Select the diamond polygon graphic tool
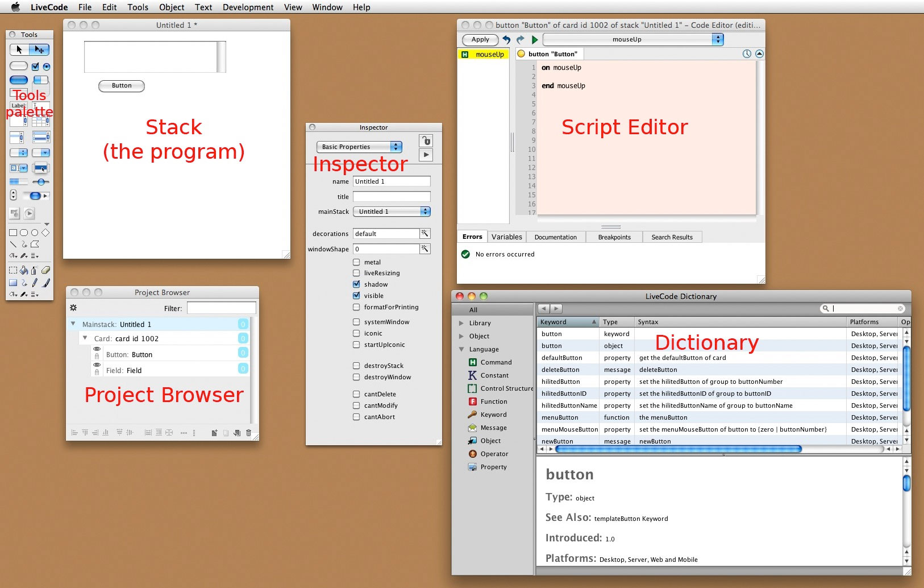 point(45,233)
